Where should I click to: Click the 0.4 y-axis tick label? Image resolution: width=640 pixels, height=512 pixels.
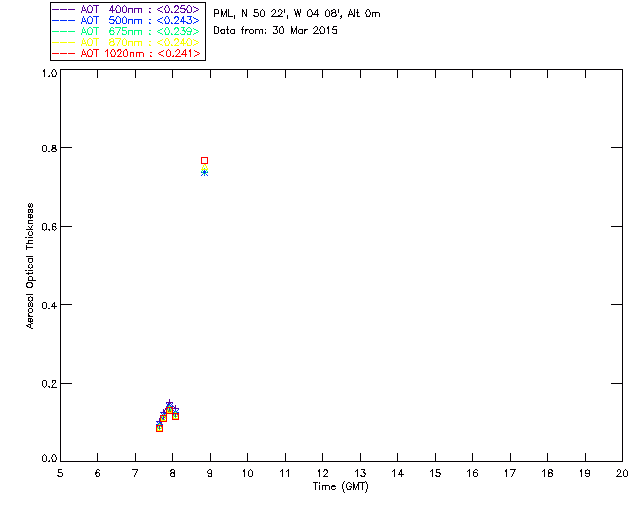click(x=49, y=305)
